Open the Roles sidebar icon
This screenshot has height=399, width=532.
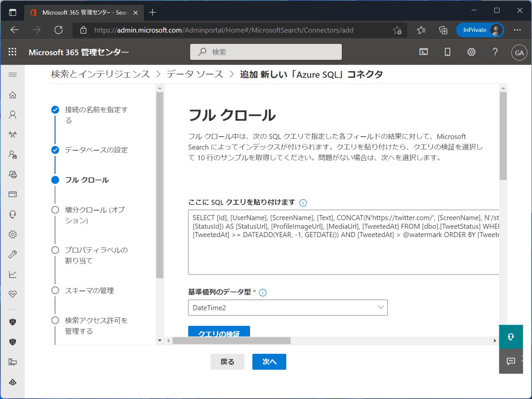12,155
